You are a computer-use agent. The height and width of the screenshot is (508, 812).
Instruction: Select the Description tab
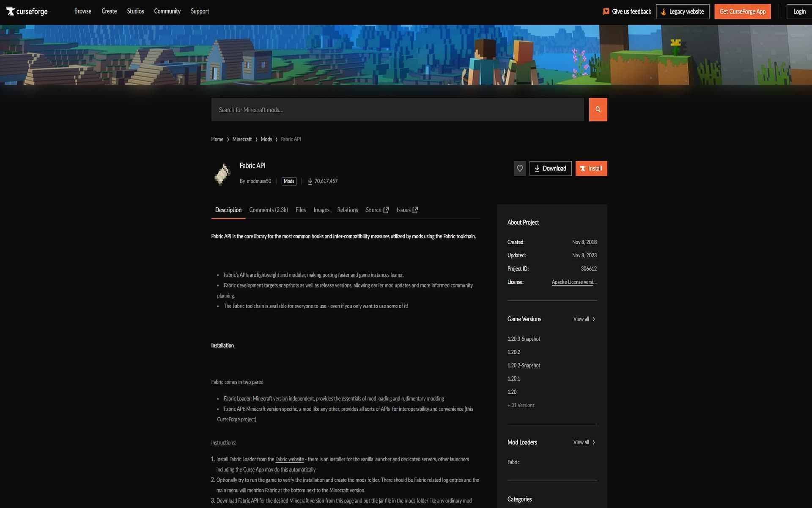[x=228, y=210]
